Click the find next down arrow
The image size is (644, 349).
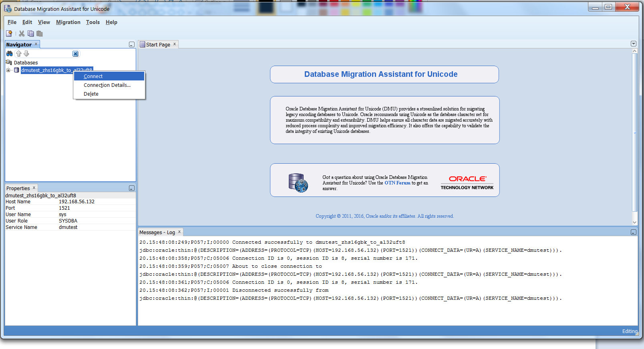tap(26, 54)
